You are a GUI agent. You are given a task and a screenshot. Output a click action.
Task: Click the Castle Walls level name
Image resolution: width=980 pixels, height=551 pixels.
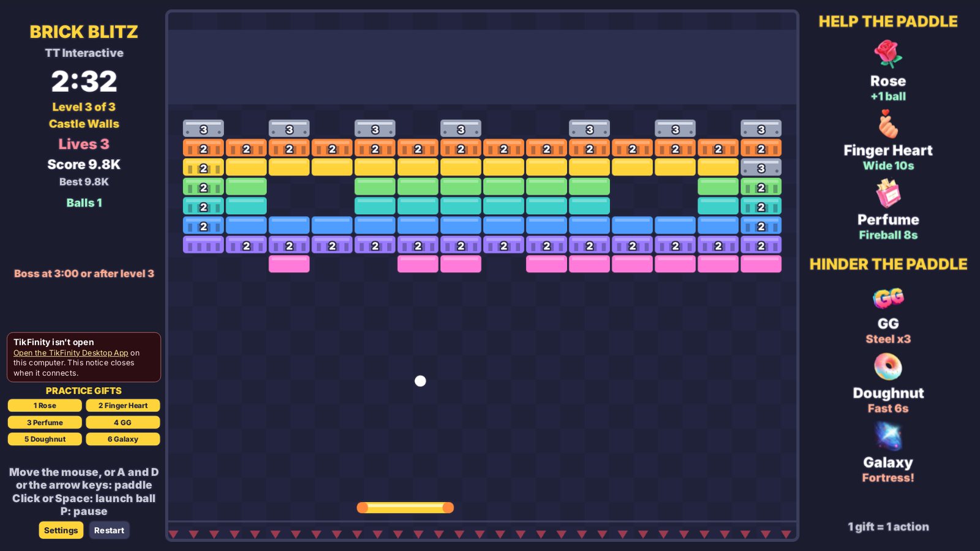pos(84,124)
